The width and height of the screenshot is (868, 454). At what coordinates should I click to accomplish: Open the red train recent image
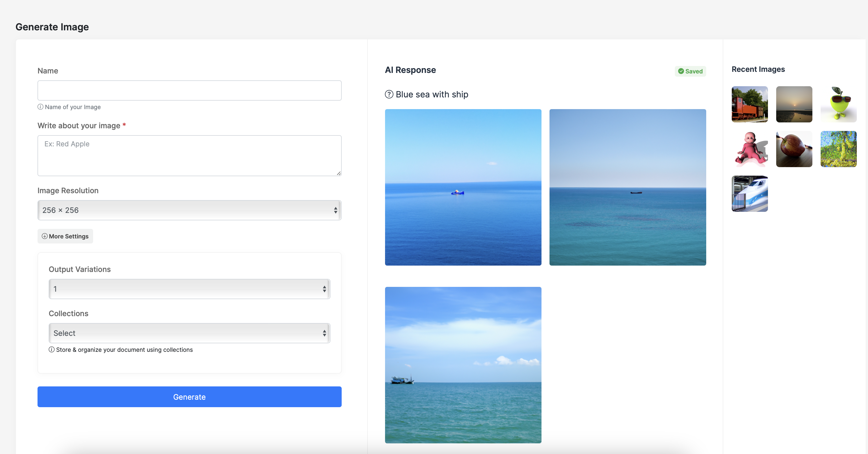[x=749, y=104]
